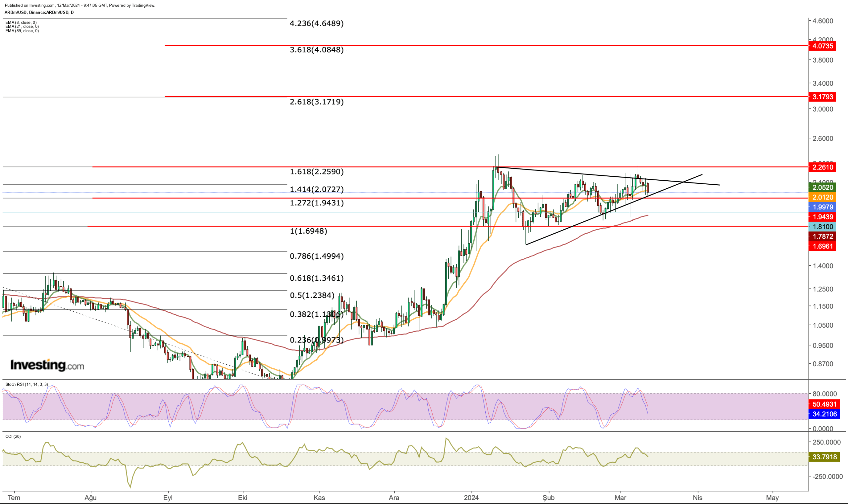Select the red 2.2610 price tag

point(822,167)
